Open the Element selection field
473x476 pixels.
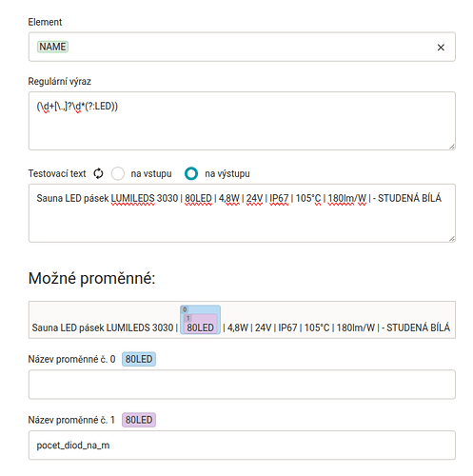point(242,47)
